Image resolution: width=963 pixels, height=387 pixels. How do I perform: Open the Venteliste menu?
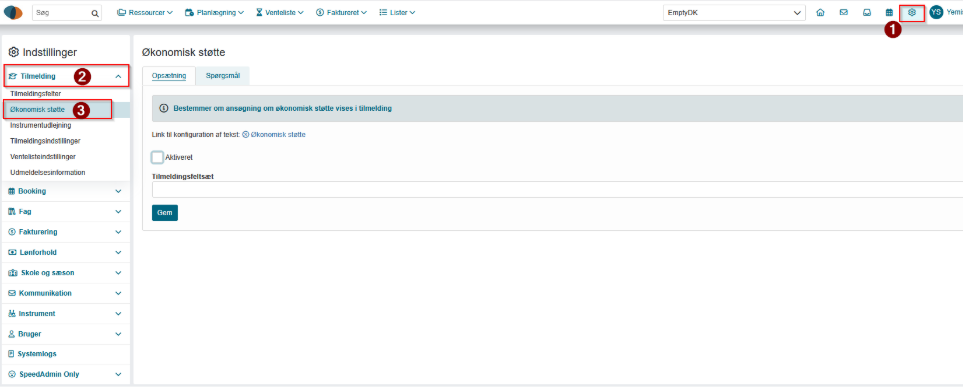pyautogui.click(x=279, y=12)
